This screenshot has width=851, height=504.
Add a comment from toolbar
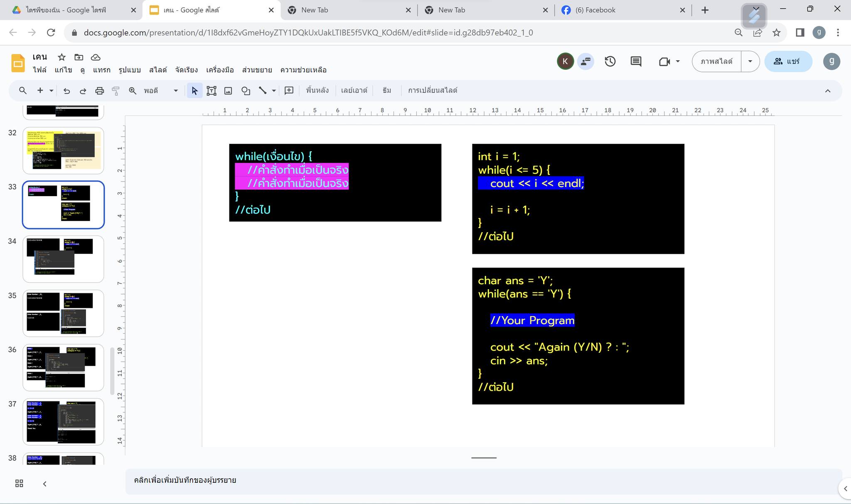[x=289, y=91]
